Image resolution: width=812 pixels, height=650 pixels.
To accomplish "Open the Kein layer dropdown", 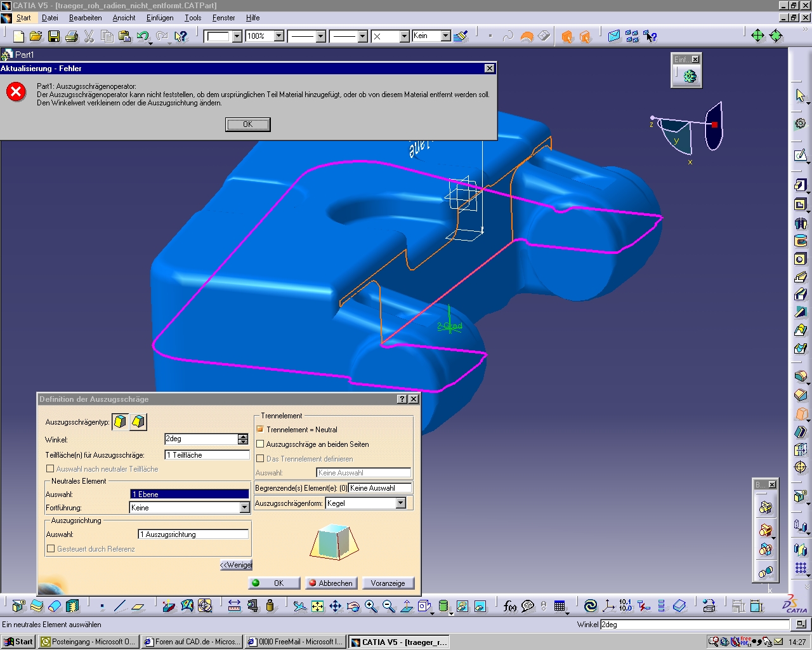I will pos(446,36).
